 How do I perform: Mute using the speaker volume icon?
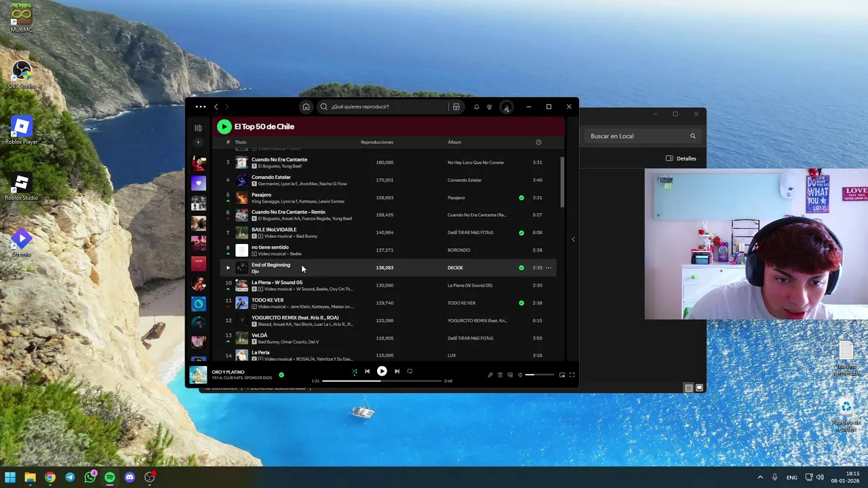pos(520,375)
